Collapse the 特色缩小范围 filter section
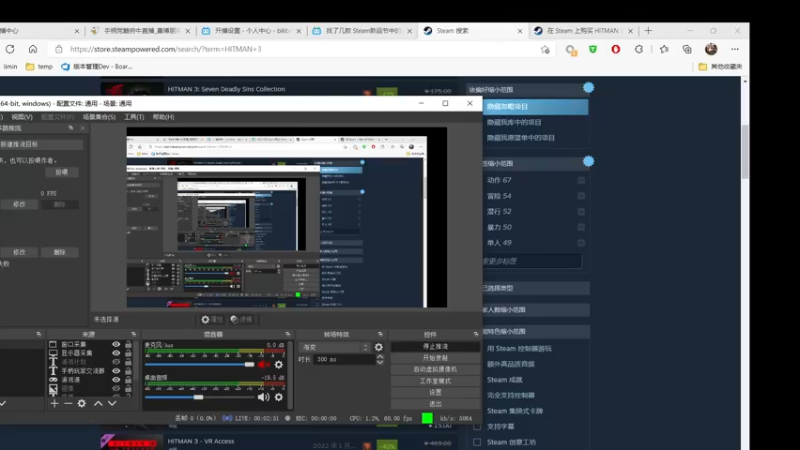 click(536, 332)
